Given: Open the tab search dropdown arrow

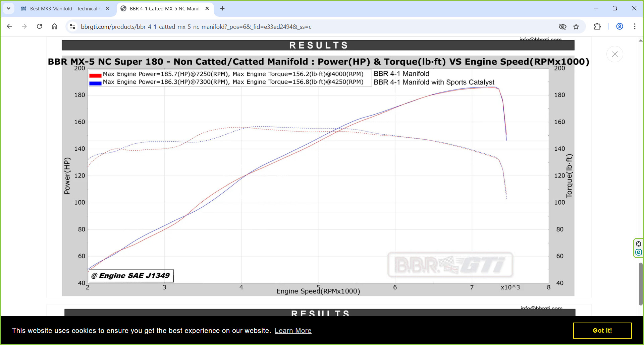Looking at the screenshot, I should [8, 8].
